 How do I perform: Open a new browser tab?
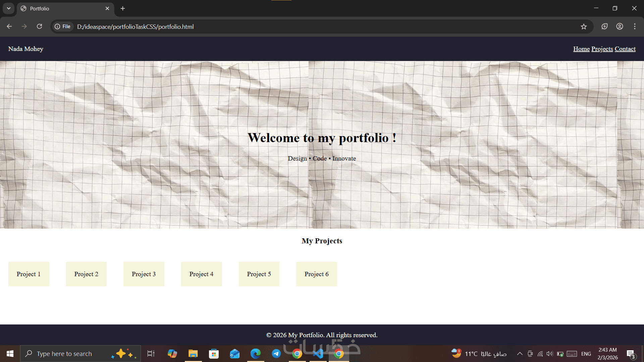coord(123,8)
